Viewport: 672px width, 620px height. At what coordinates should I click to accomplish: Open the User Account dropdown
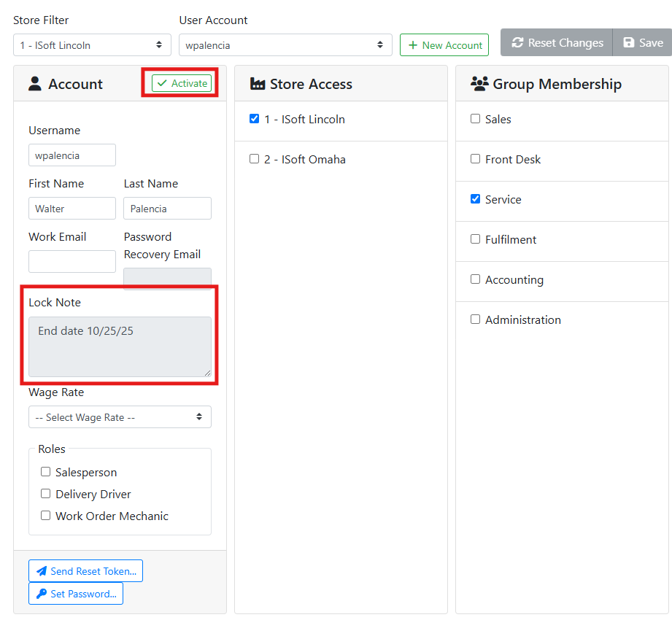pos(285,45)
